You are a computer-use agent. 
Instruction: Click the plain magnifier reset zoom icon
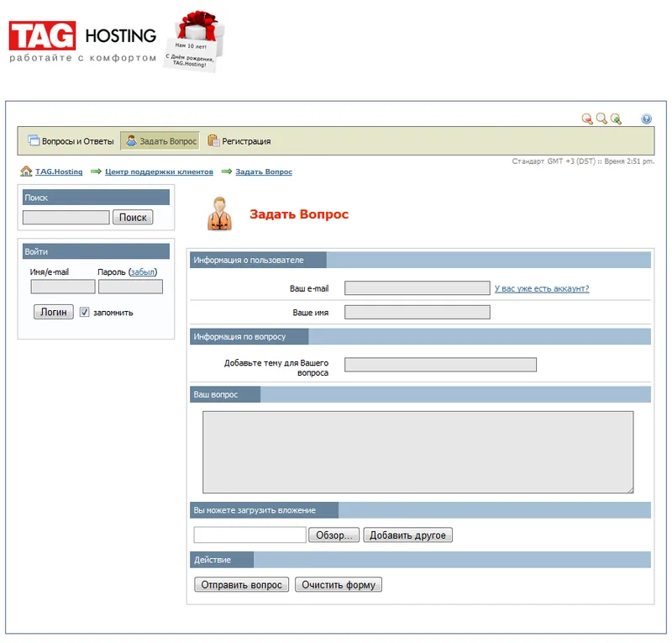(601, 119)
